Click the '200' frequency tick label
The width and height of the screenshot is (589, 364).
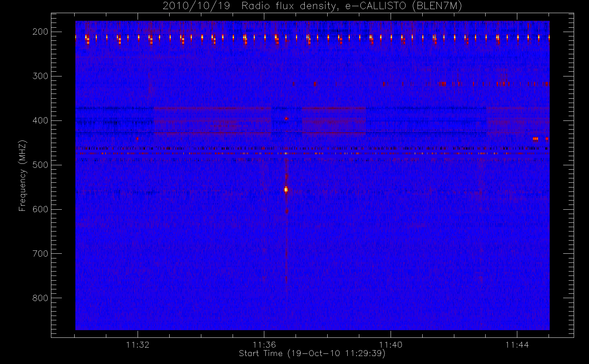pyautogui.click(x=40, y=32)
